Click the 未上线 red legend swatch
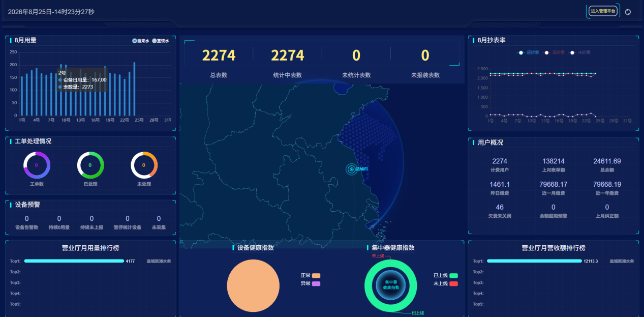644x317 pixels. pos(453,283)
